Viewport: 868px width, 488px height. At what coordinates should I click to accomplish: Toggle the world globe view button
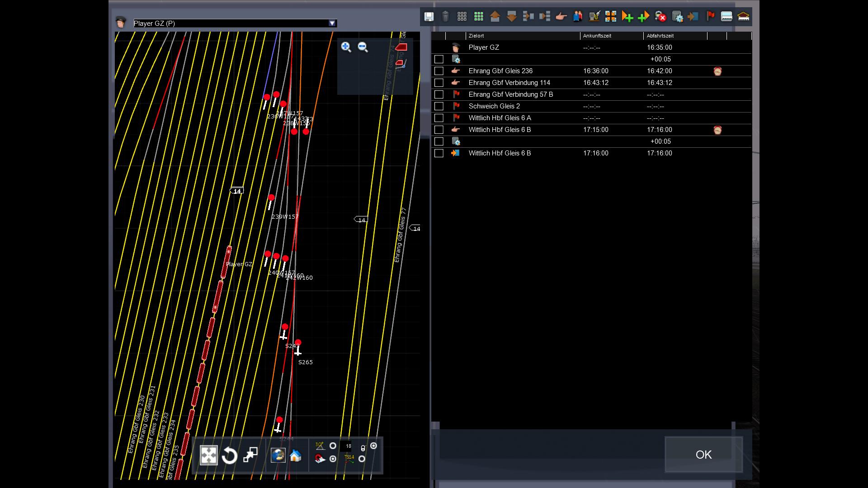tap(278, 455)
